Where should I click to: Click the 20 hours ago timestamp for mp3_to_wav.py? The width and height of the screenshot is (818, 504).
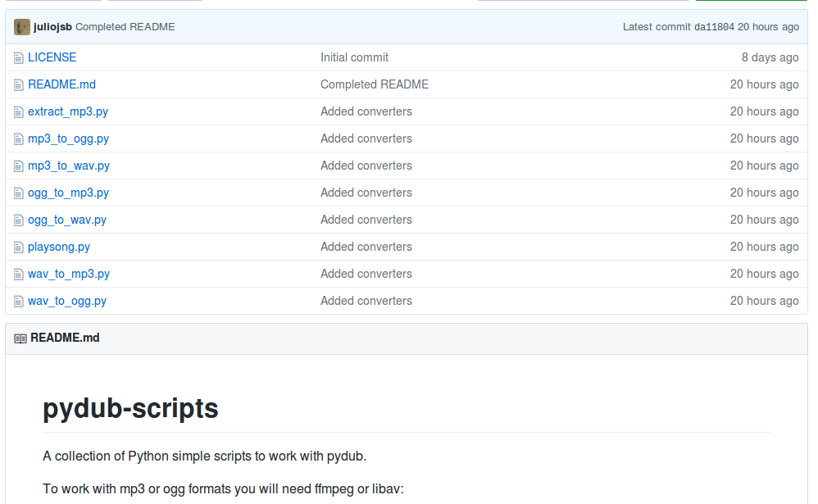pos(764,166)
